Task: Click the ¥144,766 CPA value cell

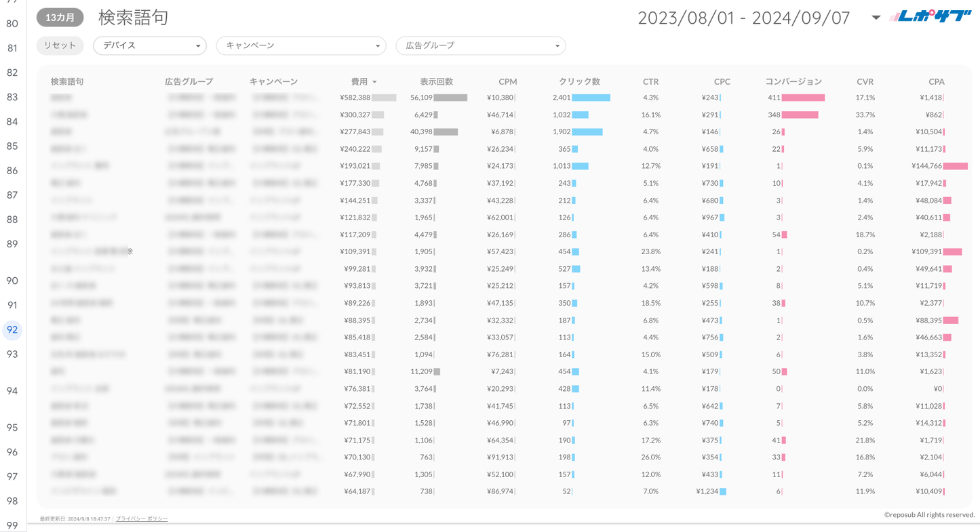Action: [x=926, y=166]
